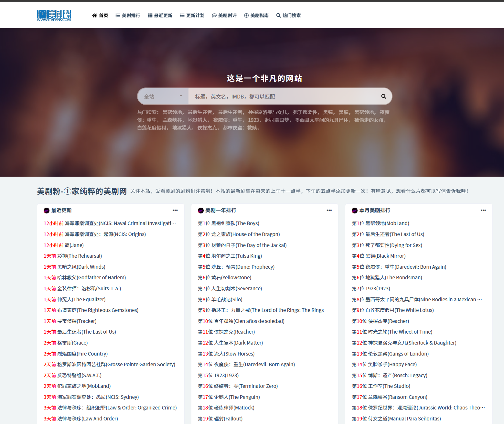
Task: Open the 本月美剧排行 panel three-dots menu
Action: click(x=483, y=210)
